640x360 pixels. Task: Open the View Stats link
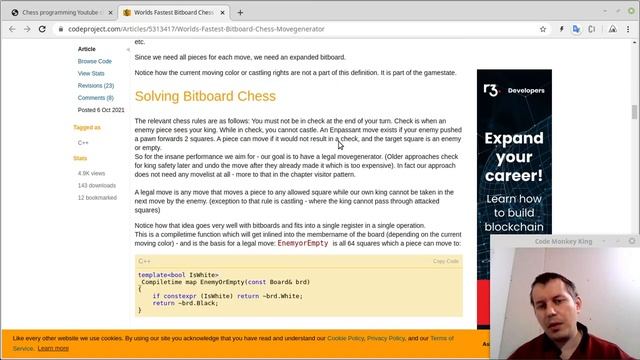91,73
